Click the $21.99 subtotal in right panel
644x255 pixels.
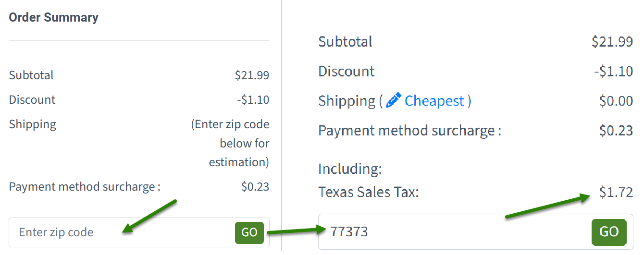[612, 42]
